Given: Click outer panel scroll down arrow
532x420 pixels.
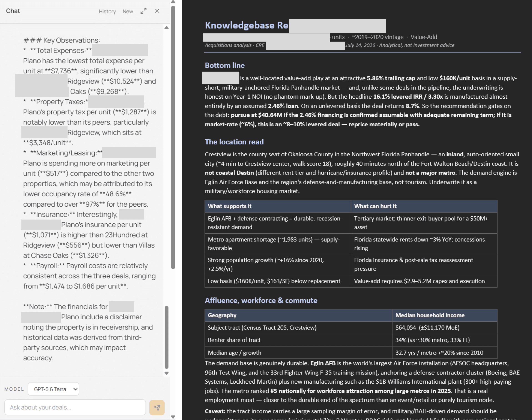Looking at the screenshot, I should click(x=173, y=417).
